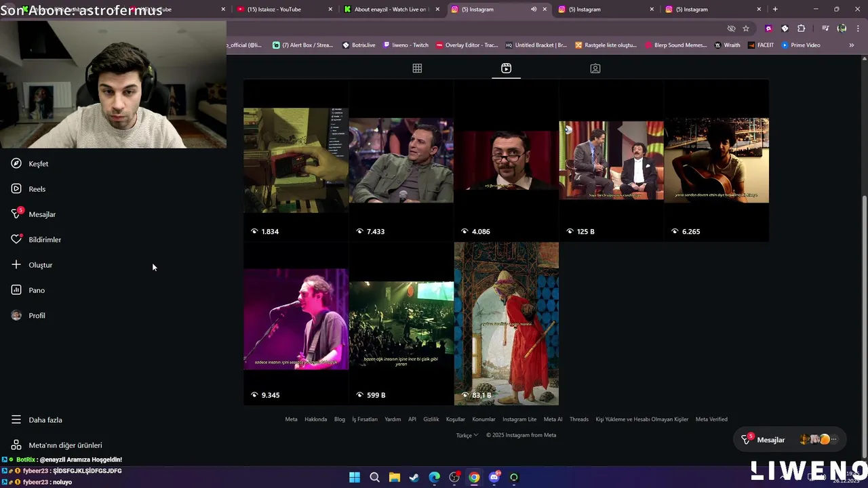Open the Botrix.live bookmark
Viewport: 868px width, 488px height.
pos(359,45)
